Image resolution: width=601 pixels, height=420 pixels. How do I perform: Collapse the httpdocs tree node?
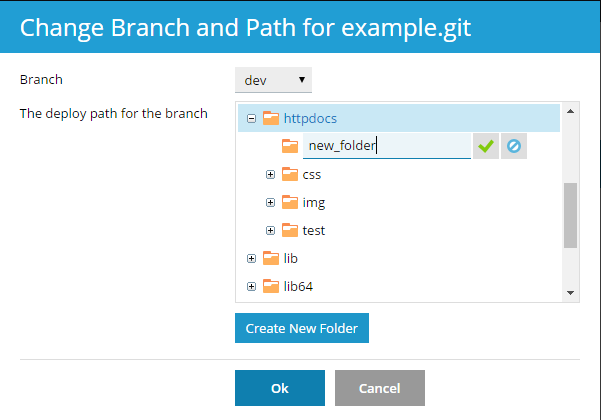point(252,118)
